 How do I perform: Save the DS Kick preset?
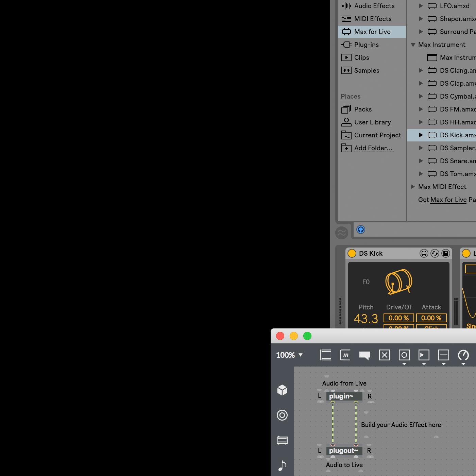pos(446,253)
